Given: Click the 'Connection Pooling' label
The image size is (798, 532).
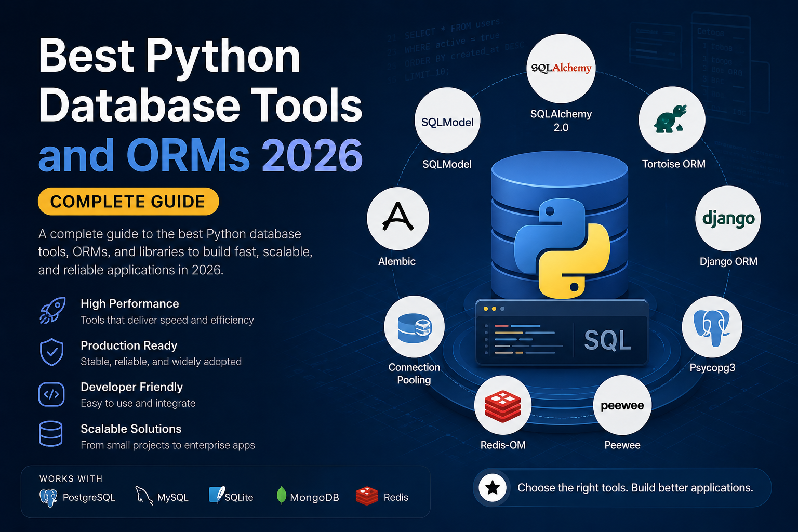Looking at the screenshot, I should point(414,374).
